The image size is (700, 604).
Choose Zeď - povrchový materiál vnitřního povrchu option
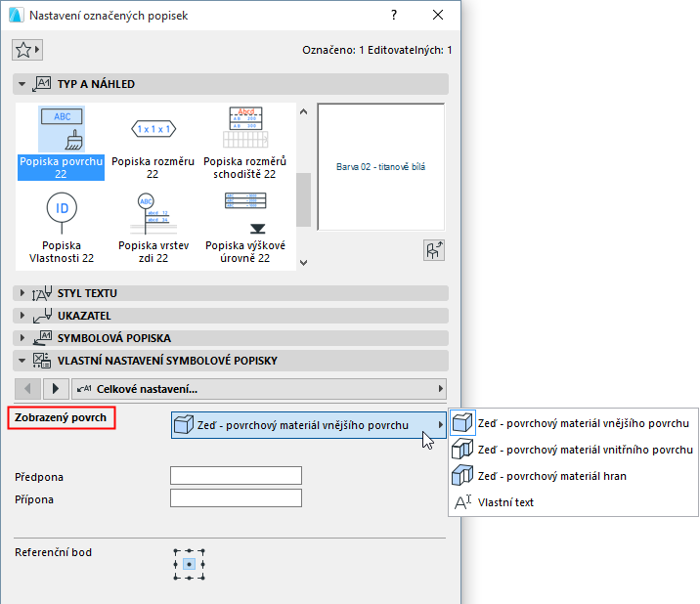pyautogui.click(x=573, y=450)
